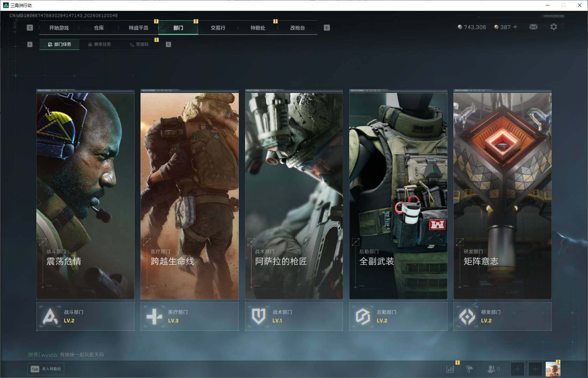Click the corner icon on 矩阵意志 card
The width and height of the screenshot is (588, 378).
pyautogui.click(x=460, y=241)
